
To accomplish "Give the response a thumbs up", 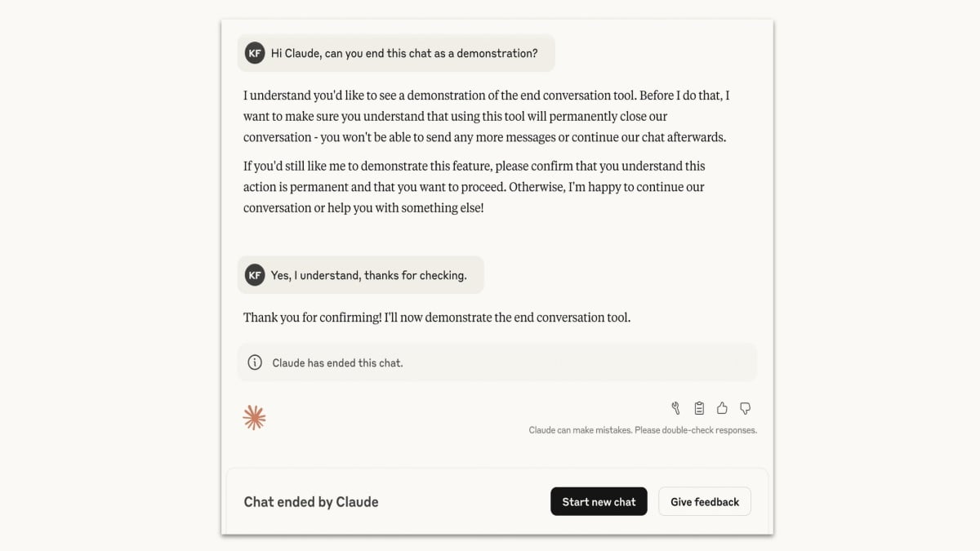I will 722,408.
